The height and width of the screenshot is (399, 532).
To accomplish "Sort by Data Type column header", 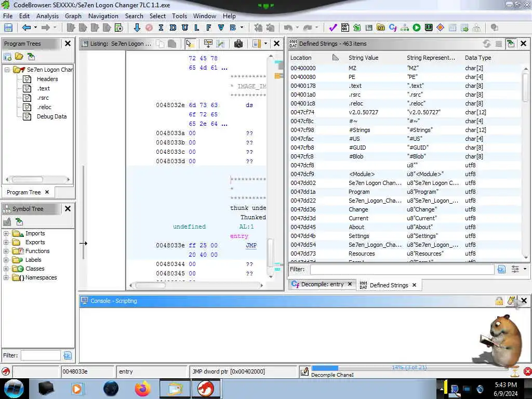I will click(478, 58).
